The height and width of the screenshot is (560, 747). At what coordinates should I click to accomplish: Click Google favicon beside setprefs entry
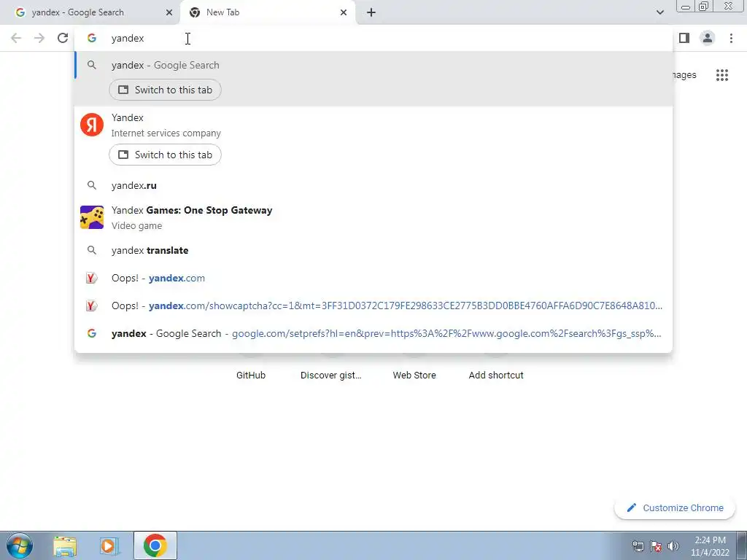[92, 333]
